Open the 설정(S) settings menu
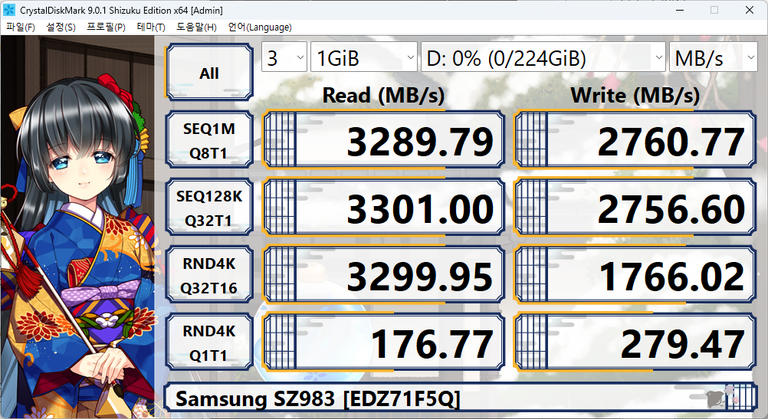Screen dimensions: 768x419 pos(61,27)
